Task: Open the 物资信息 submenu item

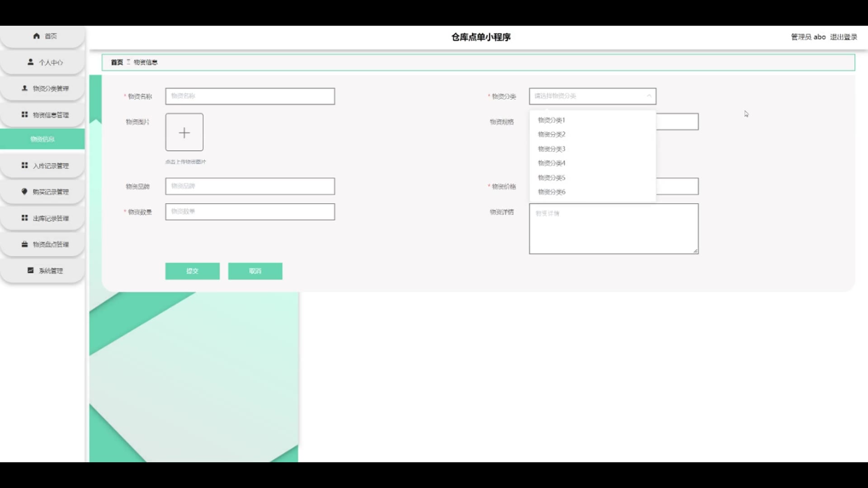Action: [x=42, y=139]
